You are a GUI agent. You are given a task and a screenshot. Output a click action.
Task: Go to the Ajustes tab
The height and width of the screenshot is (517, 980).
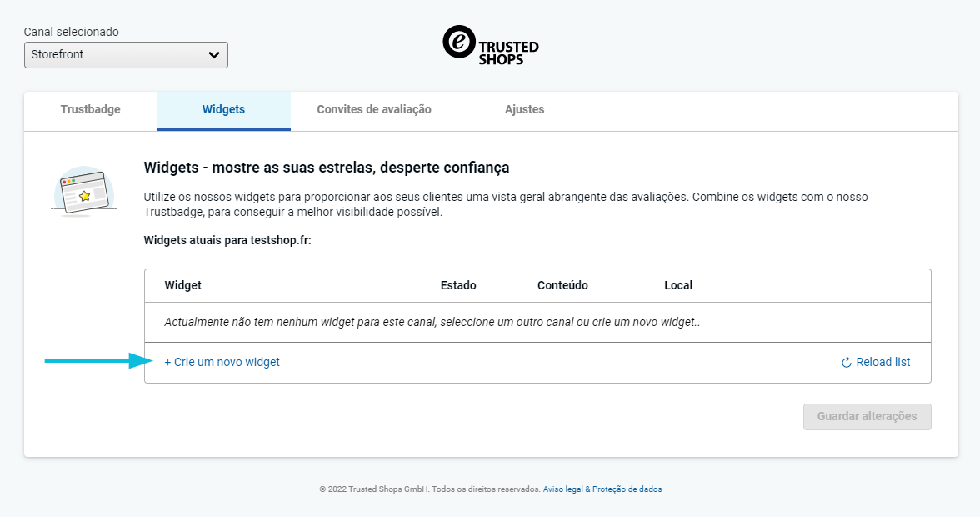tap(524, 109)
